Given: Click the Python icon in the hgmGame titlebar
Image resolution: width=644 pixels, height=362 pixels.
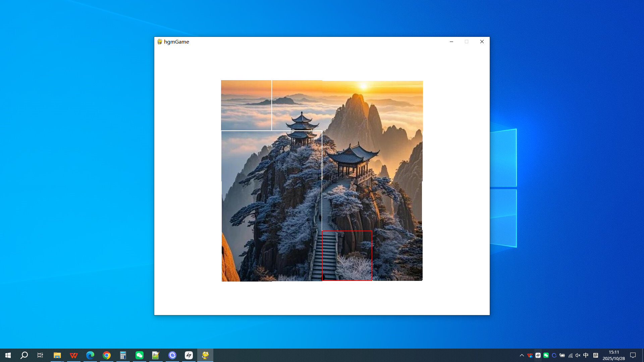Looking at the screenshot, I should pos(160,42).
